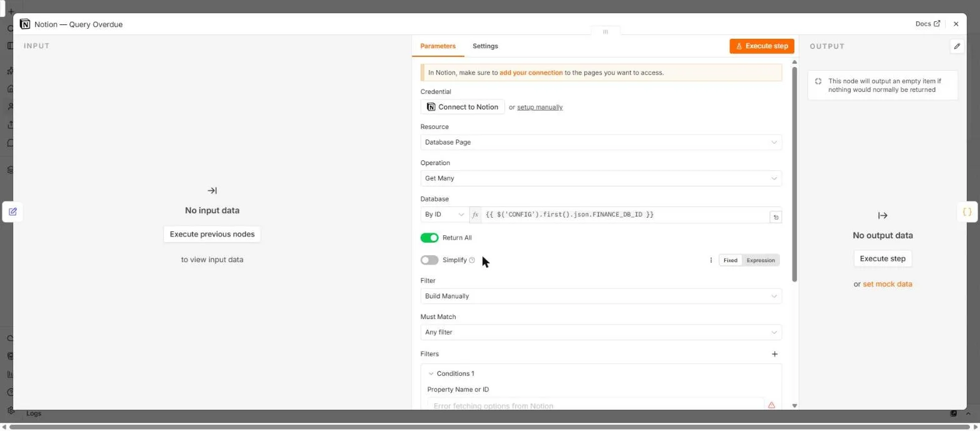
Task: Click the parameters scrollbar up arrow
Action: [794, 62]
